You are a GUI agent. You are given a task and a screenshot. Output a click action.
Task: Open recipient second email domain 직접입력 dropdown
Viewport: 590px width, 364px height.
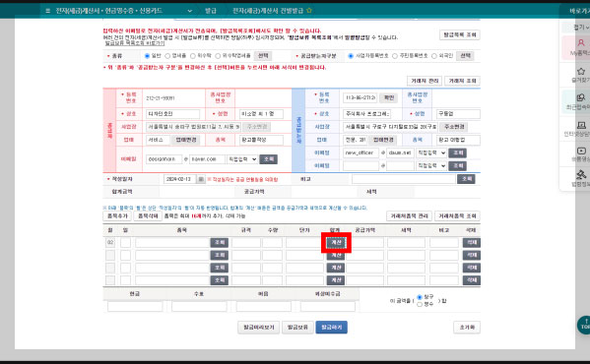(431, 165)
